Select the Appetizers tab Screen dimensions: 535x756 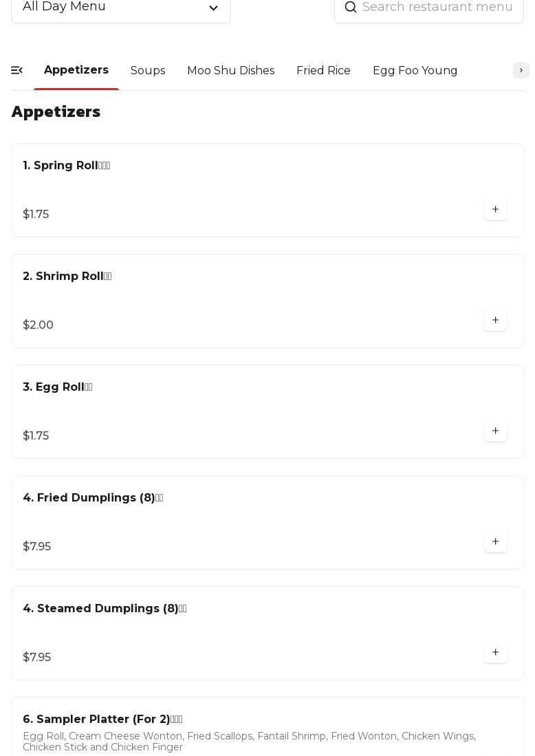click(x=76, y=70)
